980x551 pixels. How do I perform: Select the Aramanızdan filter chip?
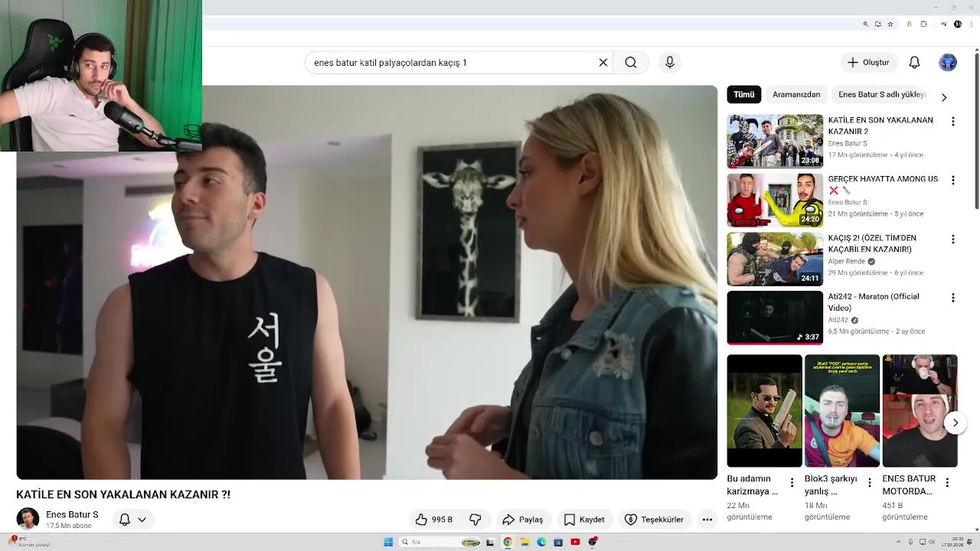click(x=796, y=95)
